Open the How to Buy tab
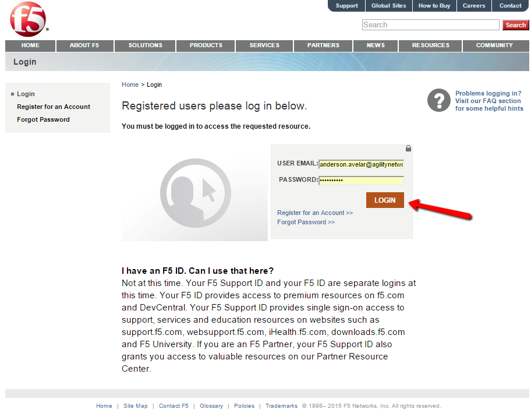This screenshot has width=531, height=420. point(434,6)
